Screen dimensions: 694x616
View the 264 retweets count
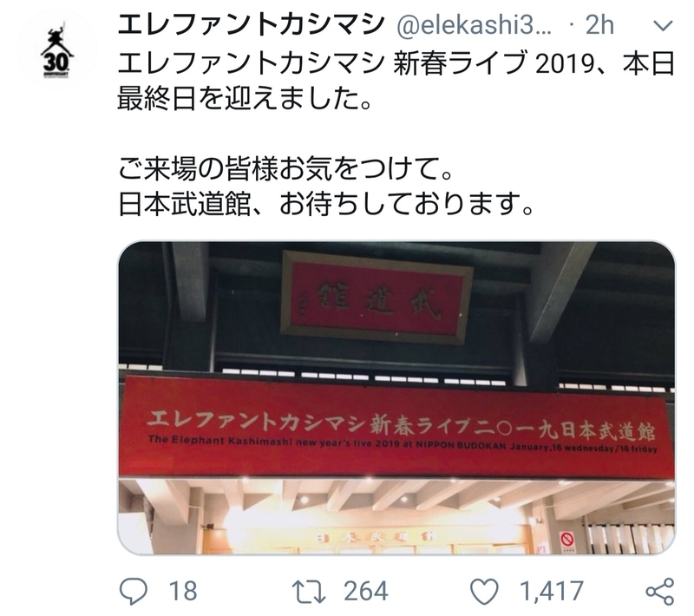pos(366,592)
